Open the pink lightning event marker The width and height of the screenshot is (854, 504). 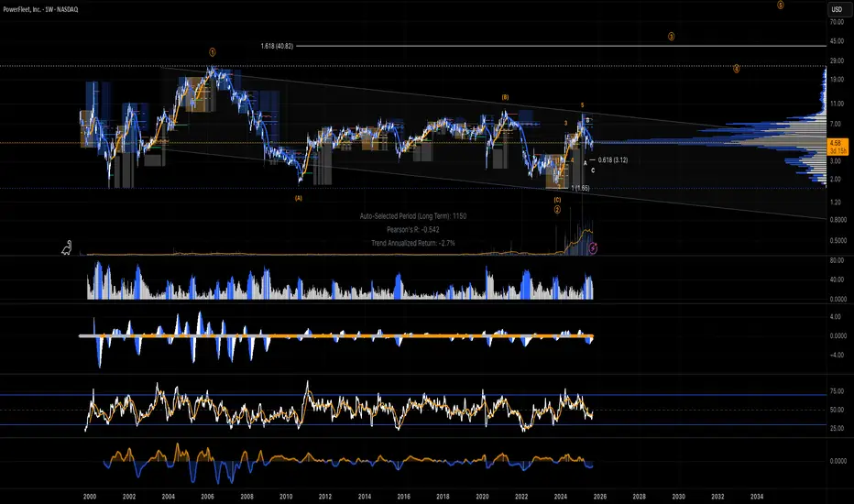tap(593, 248)
